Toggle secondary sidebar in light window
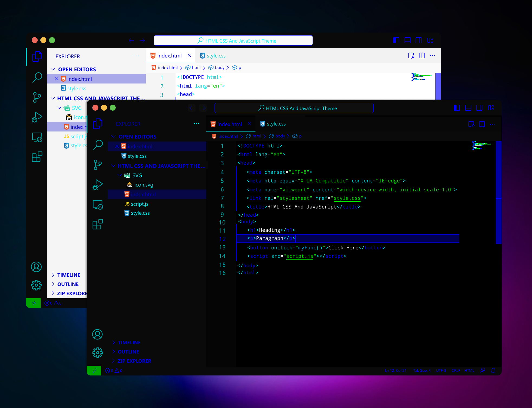This screenshot has height=408, width=532. (x=419, y=40)
